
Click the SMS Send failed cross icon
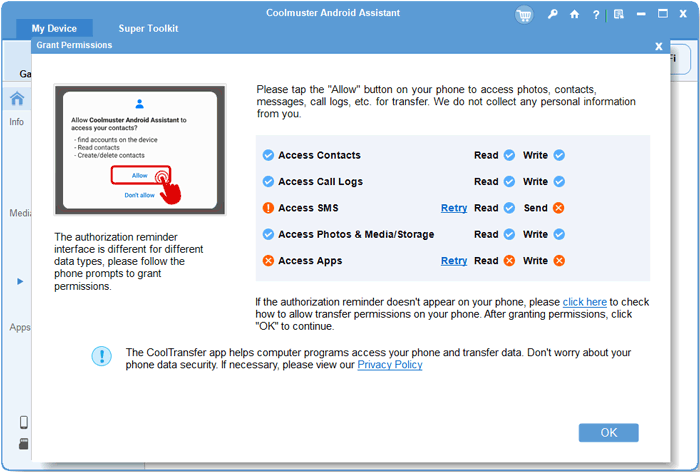point(558,208)
